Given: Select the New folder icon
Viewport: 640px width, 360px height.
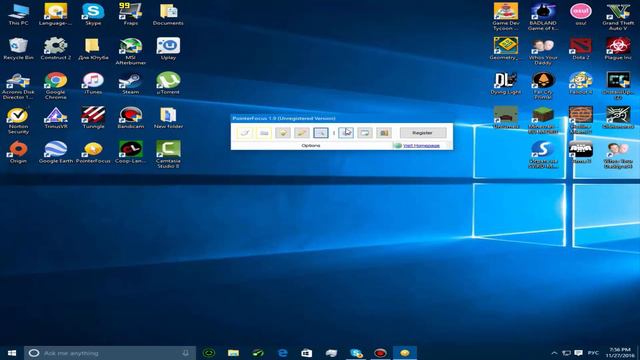Looking at the screenshot, I should point(168,118).
